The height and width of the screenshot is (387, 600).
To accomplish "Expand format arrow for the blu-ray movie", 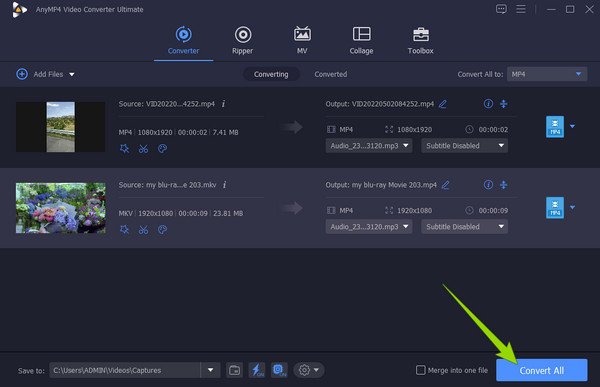I will [x=572, y=207].
